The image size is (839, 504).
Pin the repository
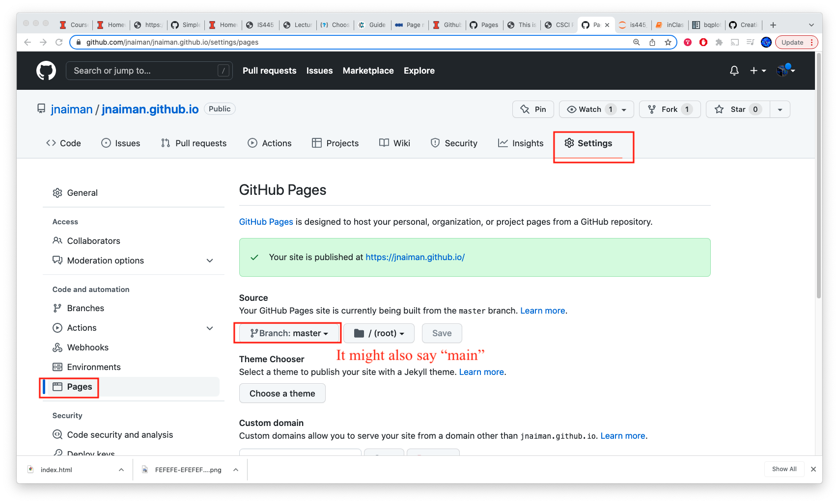pyautogui.click(x=533, y=109)
